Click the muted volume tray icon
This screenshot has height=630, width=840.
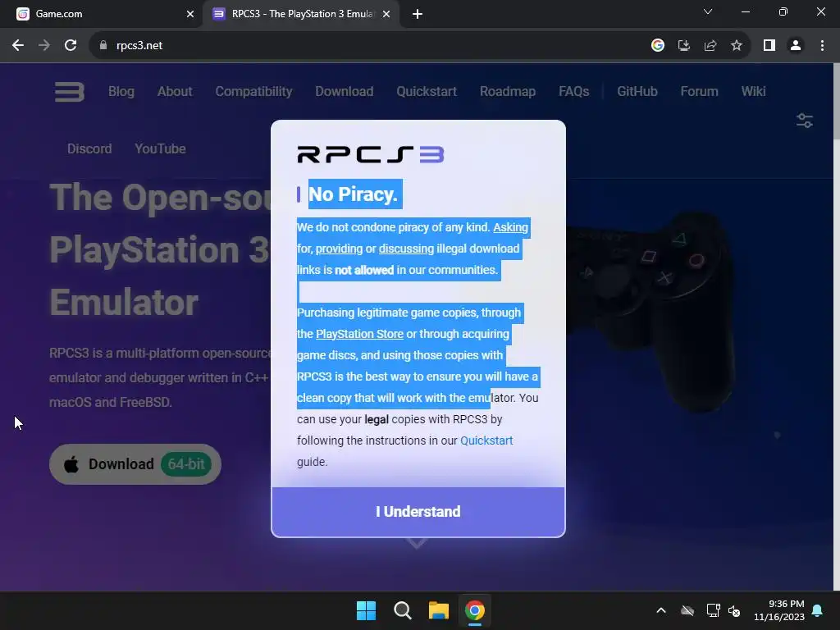tap(734, 610)
